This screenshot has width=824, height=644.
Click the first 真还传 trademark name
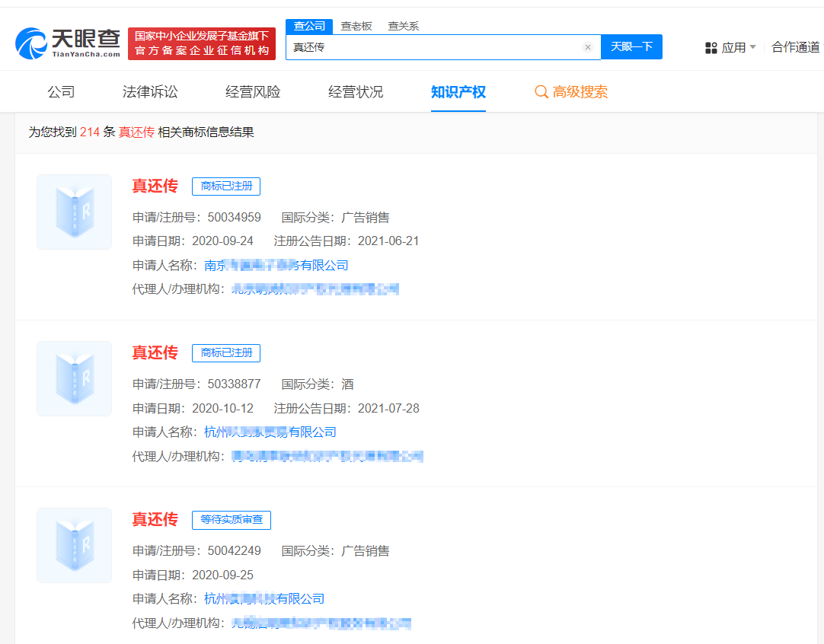(155, 186)
